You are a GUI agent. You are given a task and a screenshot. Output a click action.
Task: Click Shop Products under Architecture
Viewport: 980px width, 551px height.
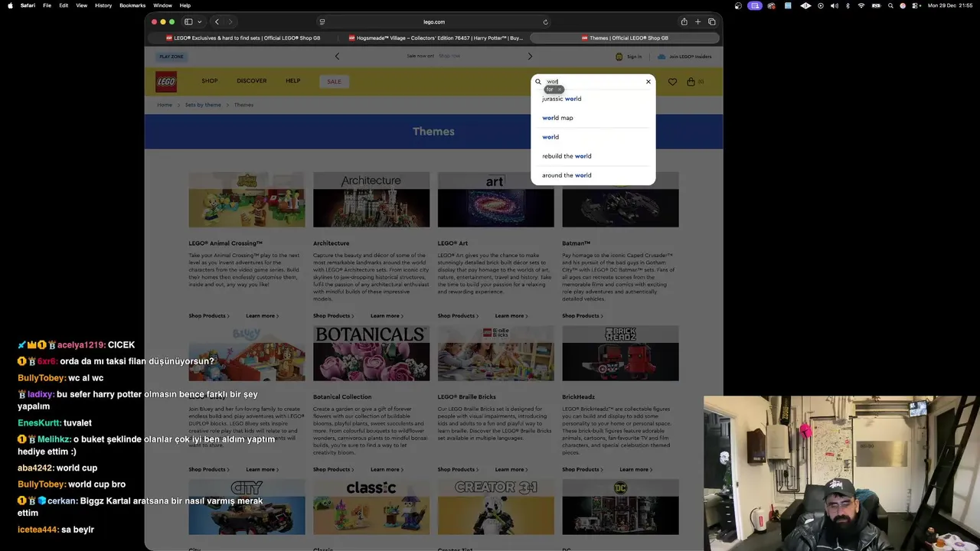click(x=333, y=316)
